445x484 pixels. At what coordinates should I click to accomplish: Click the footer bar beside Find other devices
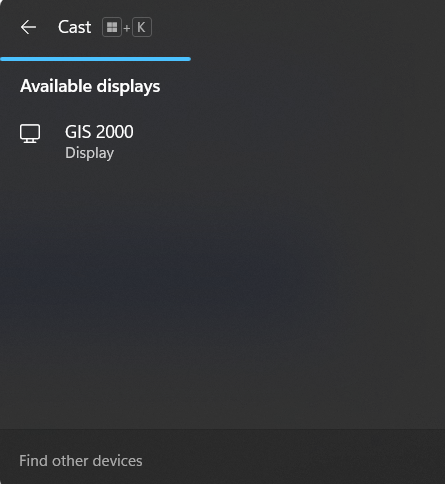coord(293,457)
